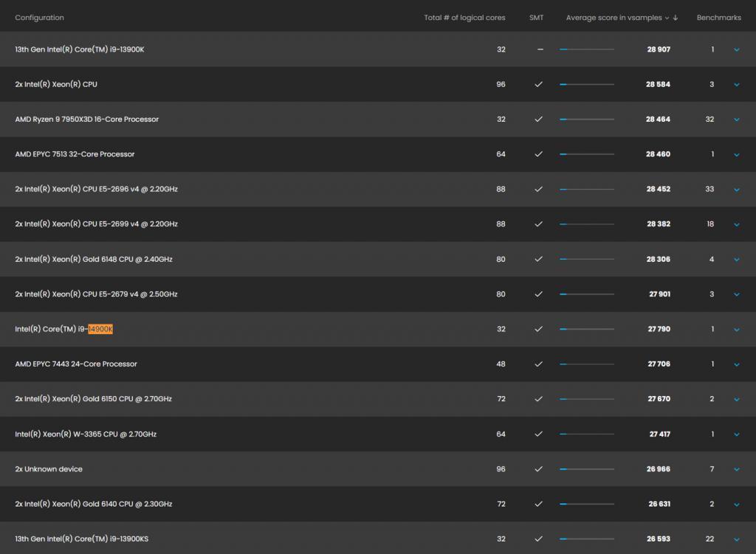Click the score bar for i9-13900KS
The height and width of the screenshot is (554, 756).
click(587, 539)
